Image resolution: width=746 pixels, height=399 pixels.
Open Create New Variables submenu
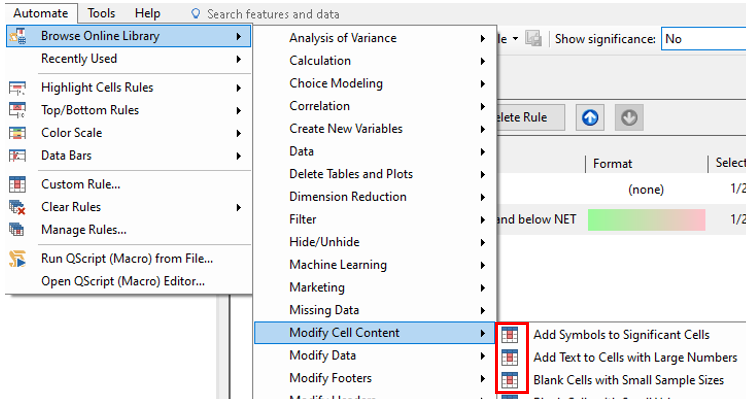pos(375,129)
